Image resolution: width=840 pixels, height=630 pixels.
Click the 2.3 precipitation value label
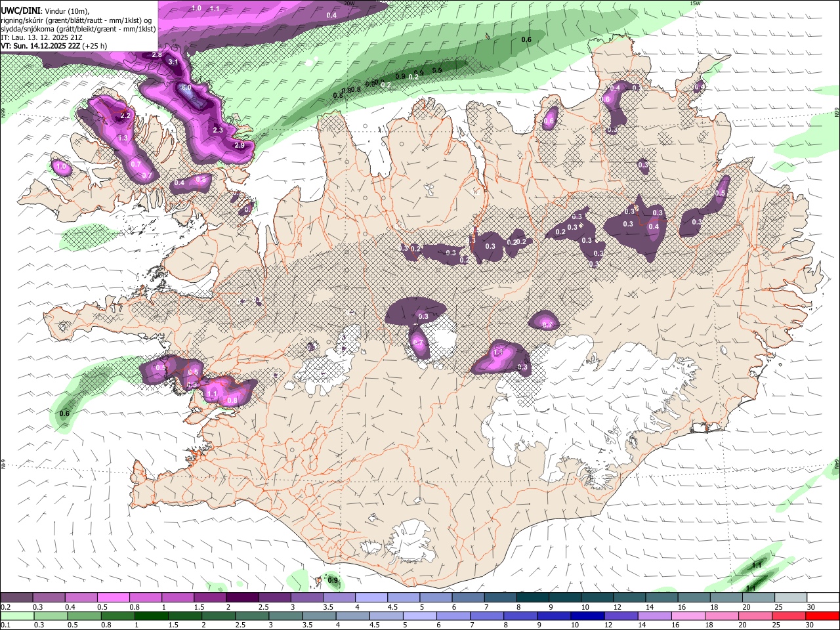pos(219,130)
